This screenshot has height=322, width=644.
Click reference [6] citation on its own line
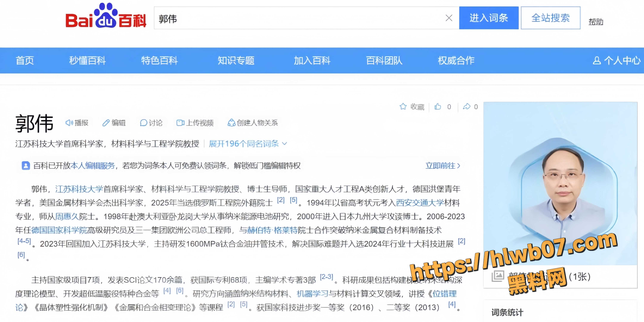click(21, 255)
